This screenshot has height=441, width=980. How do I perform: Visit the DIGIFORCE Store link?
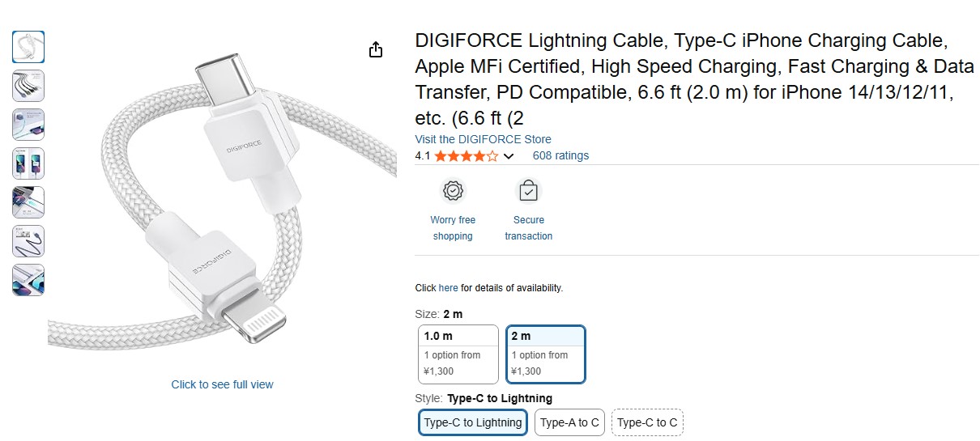pyautogui.click(x=483, y=139)
